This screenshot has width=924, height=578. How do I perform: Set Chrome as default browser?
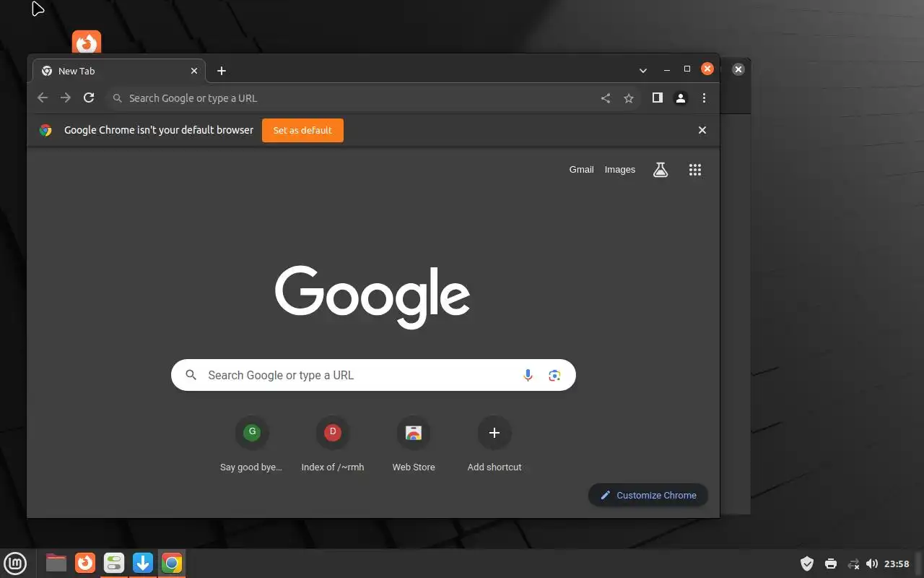pyautogui.click(x=302, y=130)
